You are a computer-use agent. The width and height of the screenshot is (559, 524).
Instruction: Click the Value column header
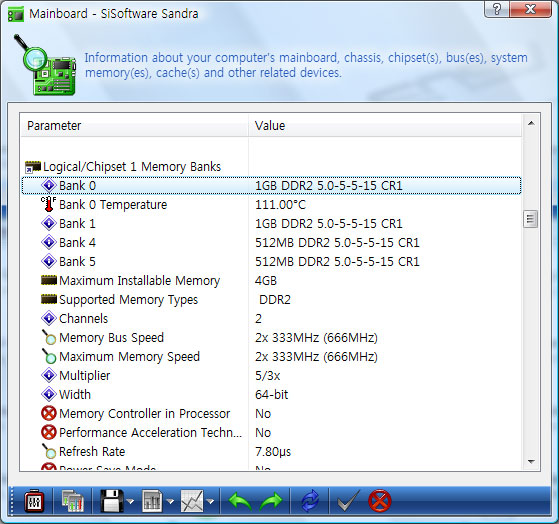point(385,125)
